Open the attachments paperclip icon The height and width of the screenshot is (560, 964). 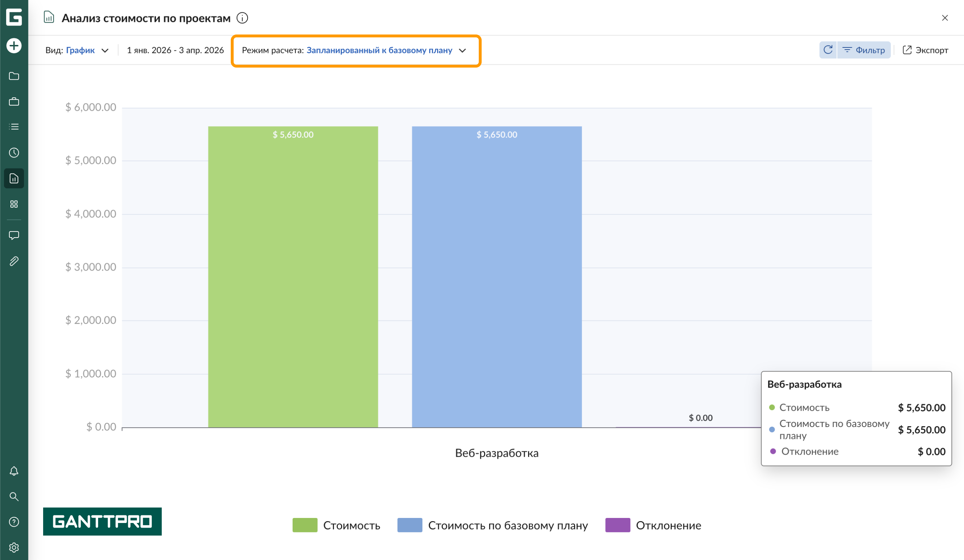coord(14,261)
